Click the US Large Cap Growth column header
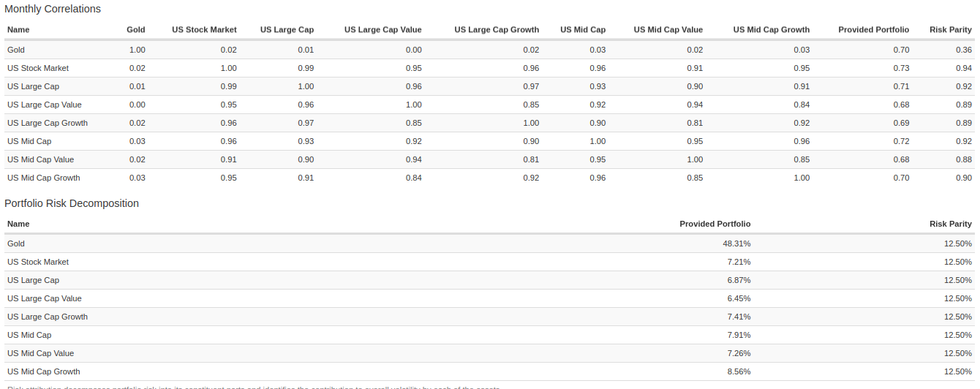Image resolution: width=980 pixels, height=389 pixels. click(x=496, y=30)
